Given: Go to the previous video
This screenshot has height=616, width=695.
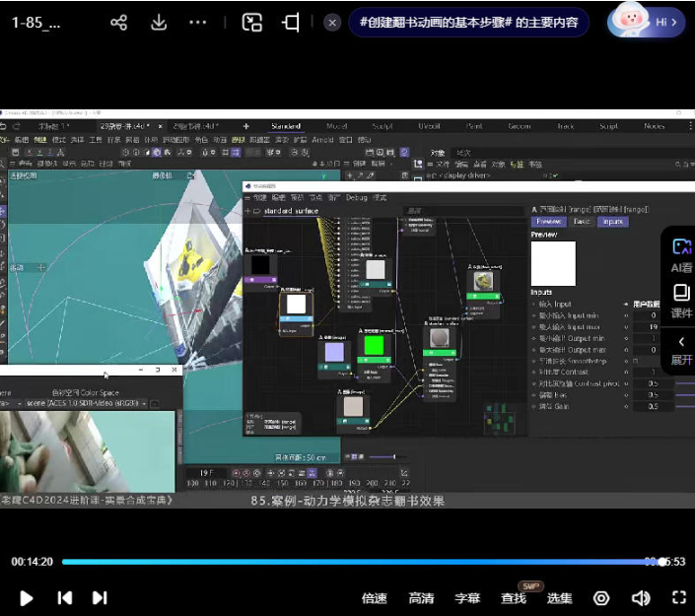Looking at the screenshot, I should coord(64,597).
